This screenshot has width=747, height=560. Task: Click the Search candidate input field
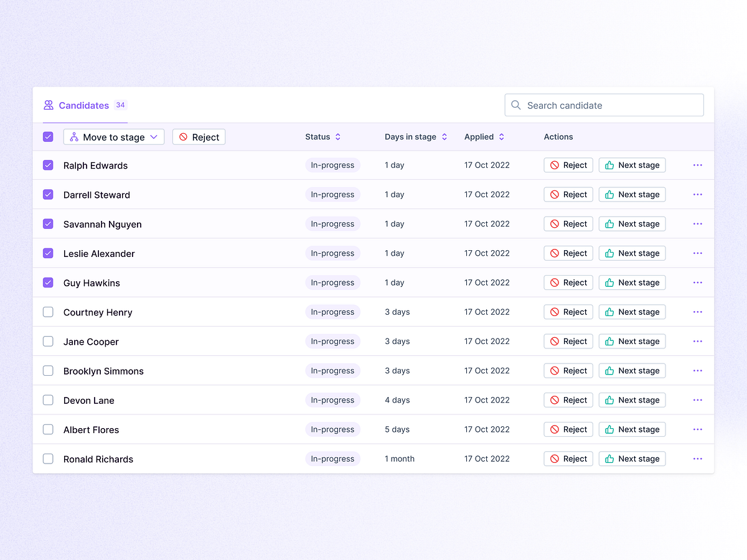click(x=610, y=105)
